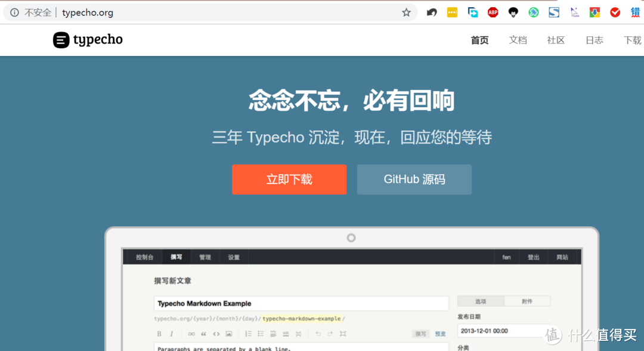Click the orange 立即下载 button
Image resolution: width=644 pixels, height=351 pixels.
tap(289, 179)
